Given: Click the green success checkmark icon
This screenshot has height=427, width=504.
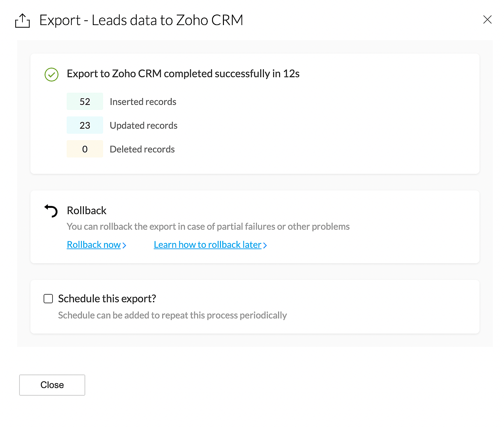Looking at the screenshot, I should point(52,75).
